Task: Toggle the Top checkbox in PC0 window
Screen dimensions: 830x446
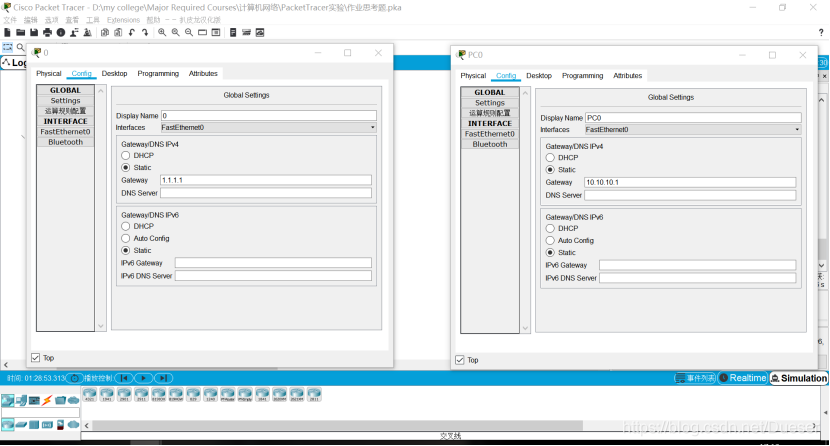Action: point(459,360)
